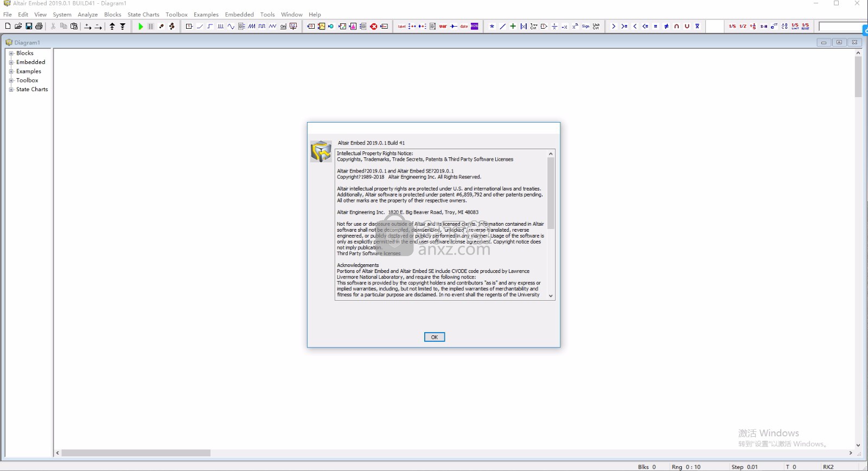The width and height of the screenshot is (868, 471).
Task: Insert the multiply (*) block
Action: point(492,26)
